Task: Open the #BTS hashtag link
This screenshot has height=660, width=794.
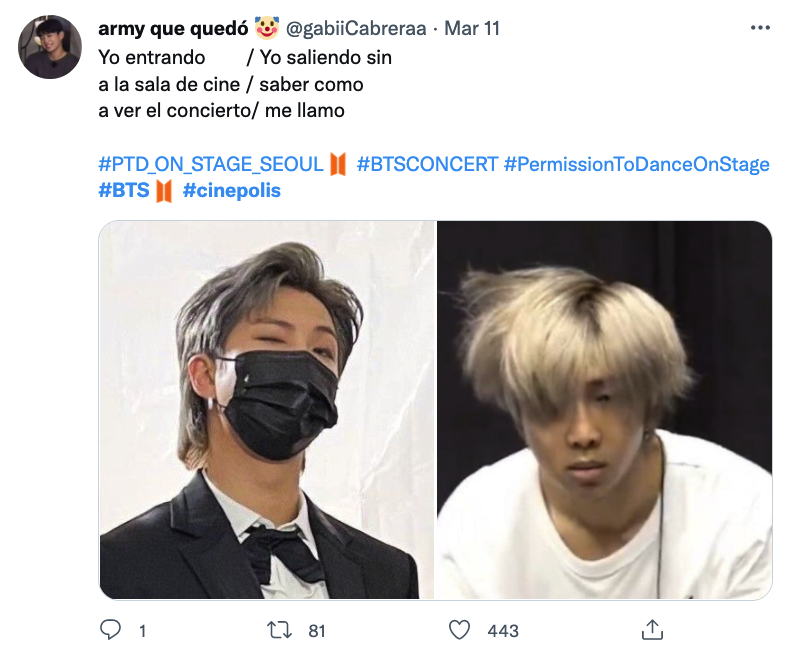Action: (124, 190)
